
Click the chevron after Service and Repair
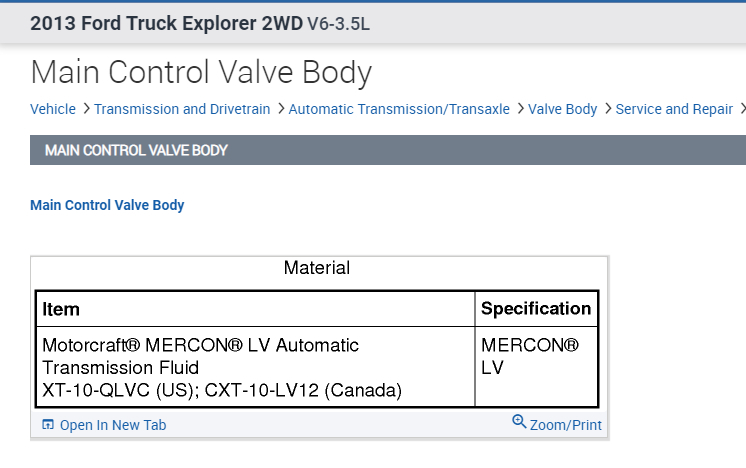click(x=741, y=109)
